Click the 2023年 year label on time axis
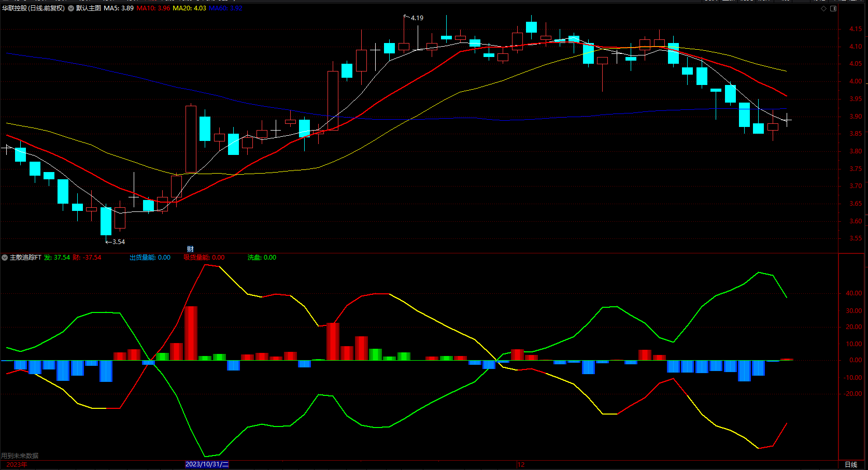The width and height of the screenshot is (868, 470). 17,465
